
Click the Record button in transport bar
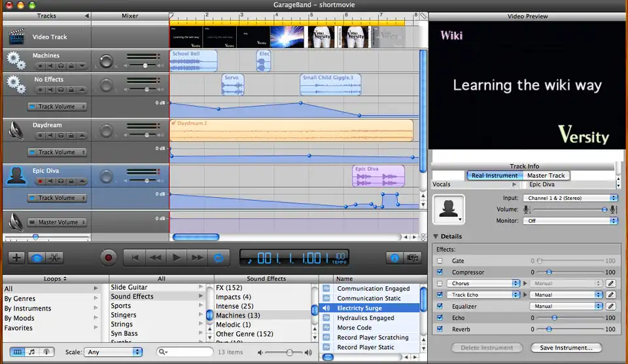[109, 257]
